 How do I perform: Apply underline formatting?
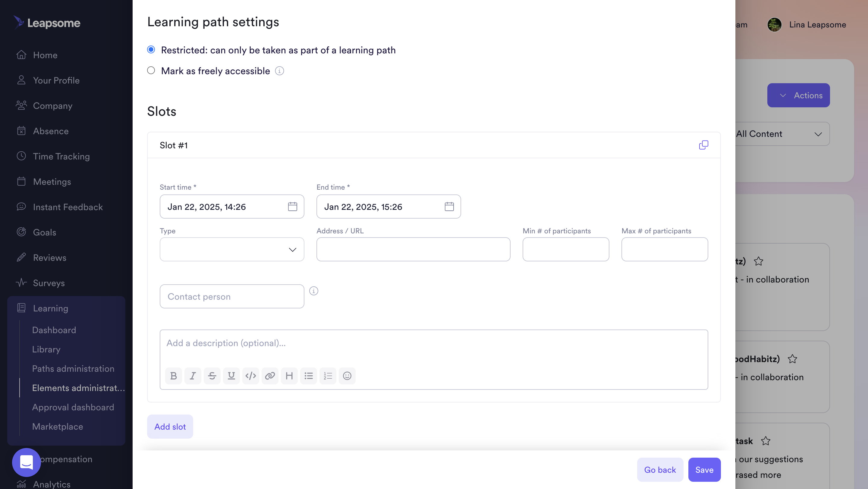pos(231,376)
